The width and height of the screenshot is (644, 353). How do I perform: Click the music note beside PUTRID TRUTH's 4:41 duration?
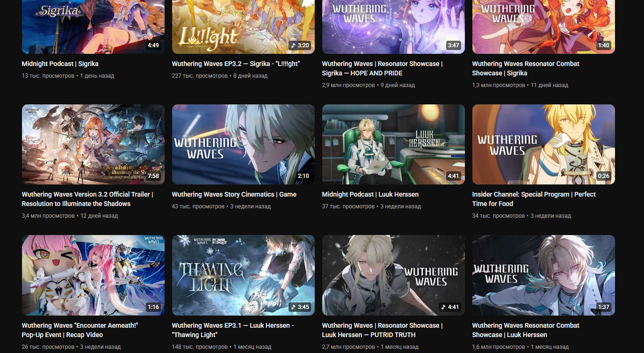443,307
